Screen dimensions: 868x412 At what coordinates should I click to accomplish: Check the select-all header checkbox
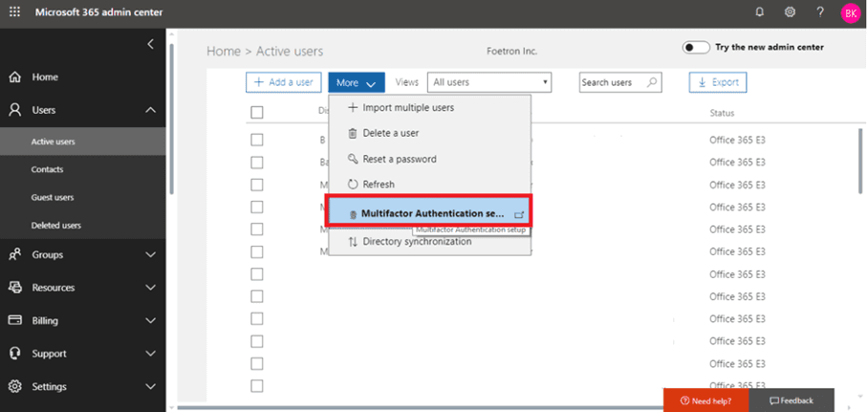point(257,113)
